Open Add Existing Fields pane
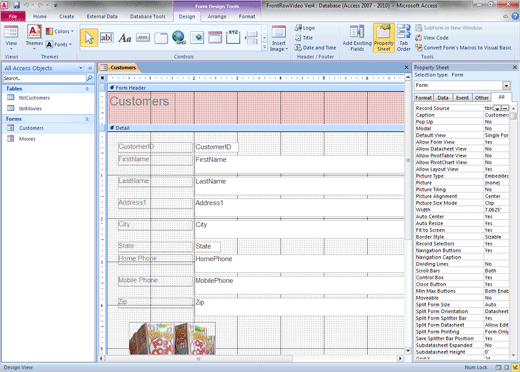This screenshot has height=372, width=520. point(357,38)
